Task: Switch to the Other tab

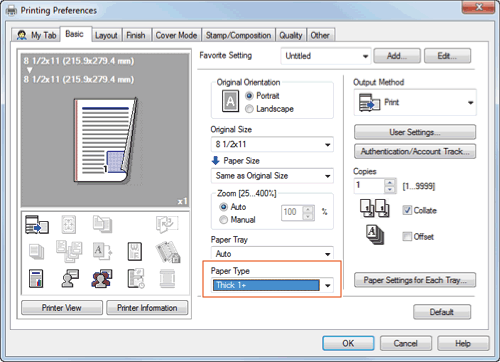Action: click(x=320, y=35)
